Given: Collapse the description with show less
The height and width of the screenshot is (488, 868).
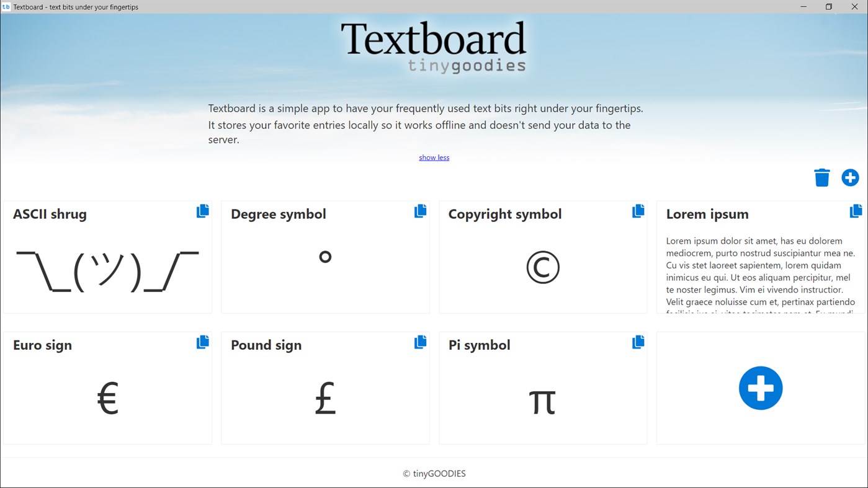Looking at the screenshot, I should (434, 157).
